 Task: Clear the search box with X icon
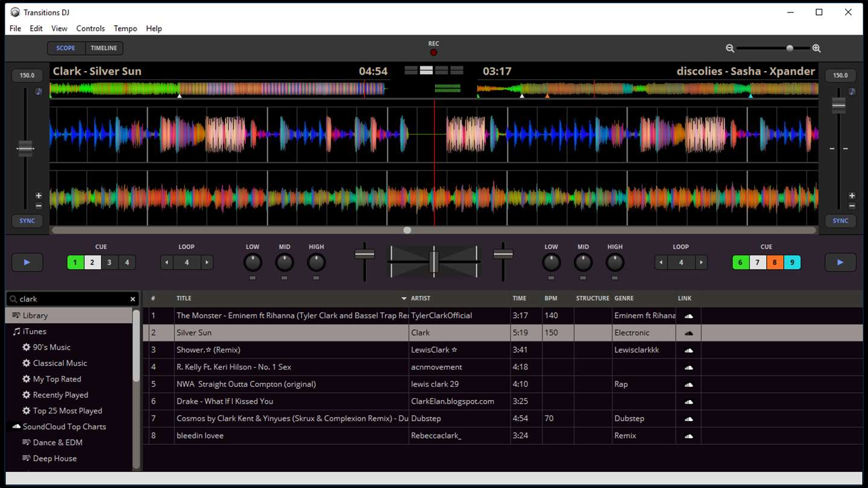[133, 299]
